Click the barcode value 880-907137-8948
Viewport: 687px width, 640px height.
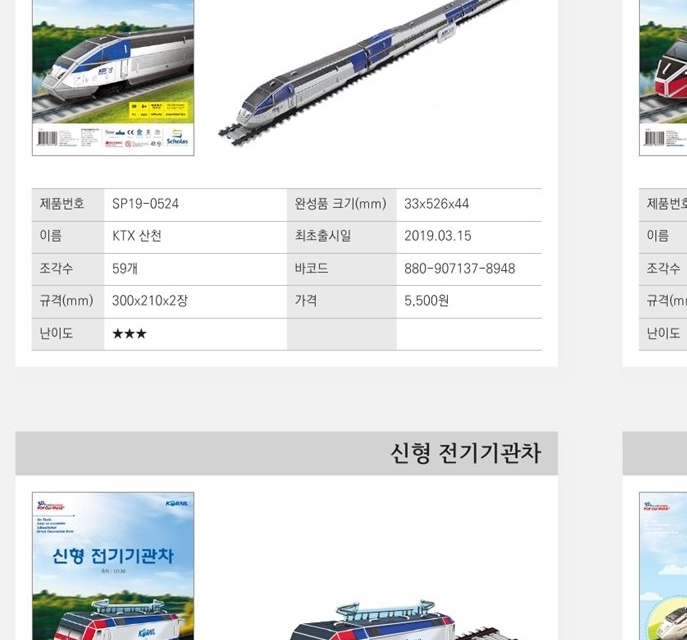(460, 269)
